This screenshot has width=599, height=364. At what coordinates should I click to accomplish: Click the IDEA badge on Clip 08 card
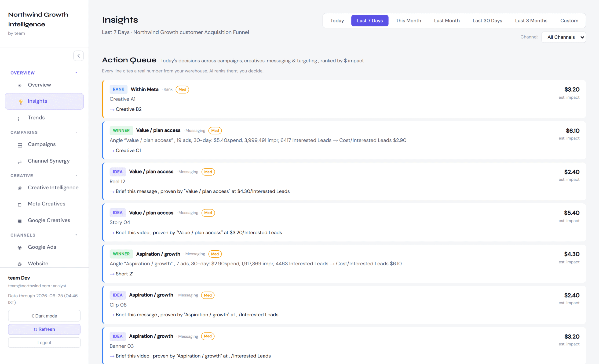point(118,295)
